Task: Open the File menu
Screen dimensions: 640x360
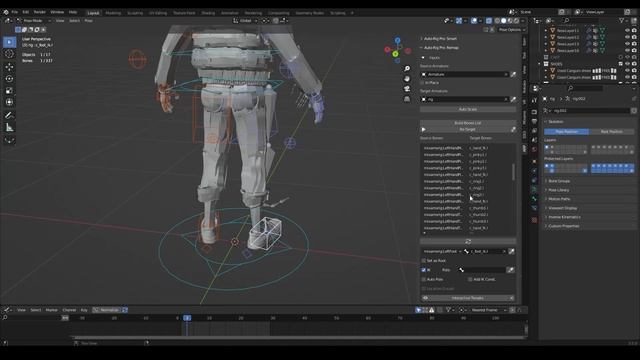Action: [15, 12]
